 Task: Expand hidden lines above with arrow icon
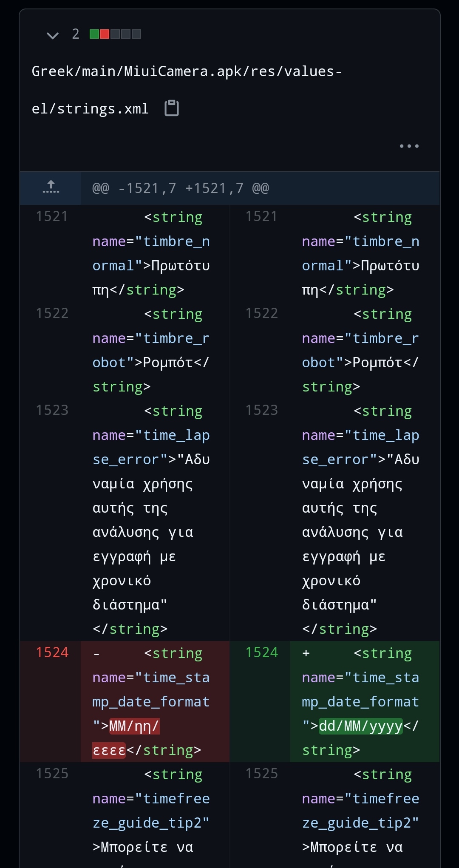51,187
